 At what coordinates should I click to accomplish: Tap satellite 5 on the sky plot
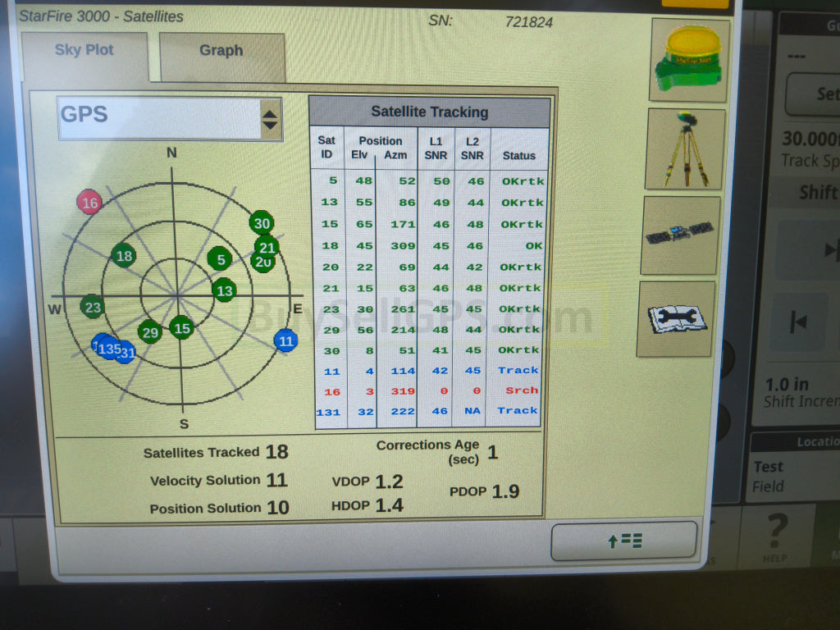[x=220, y=259]
